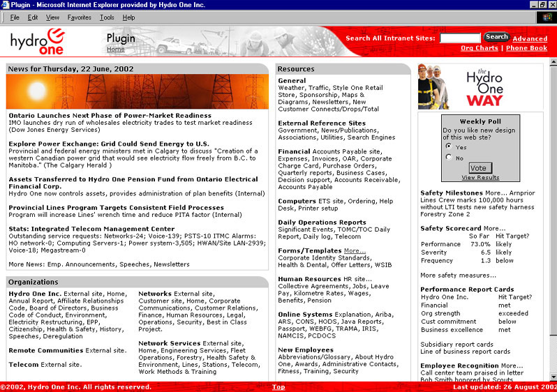The width and height of the screenshot is (557, 392).
Task: Click Printer setup under Computers
Action: (318, 209)
